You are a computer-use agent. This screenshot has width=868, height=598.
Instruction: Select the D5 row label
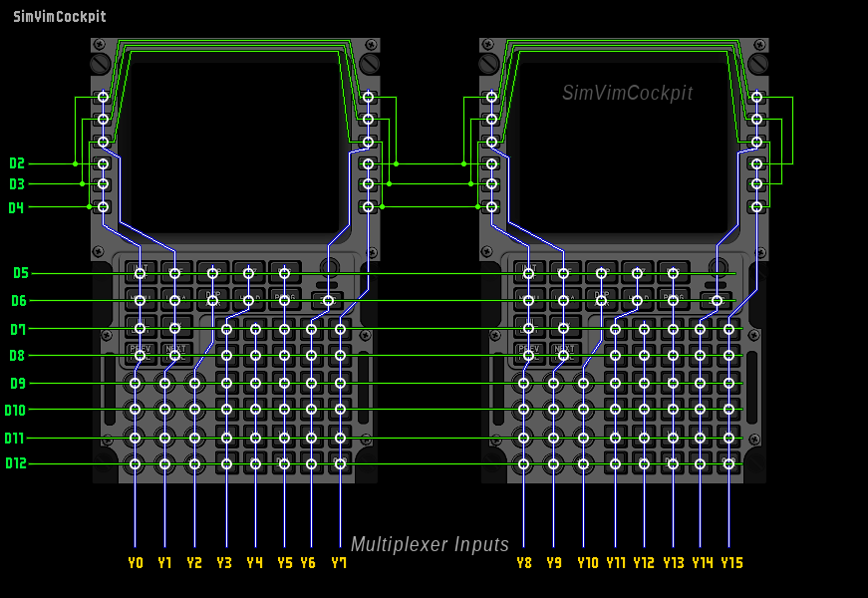(20, 273)
